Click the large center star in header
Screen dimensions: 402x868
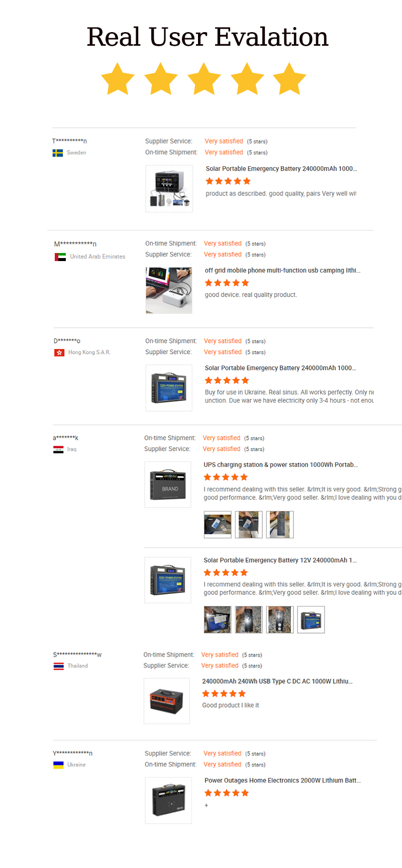pyautogui.click(x=204, y=79)
